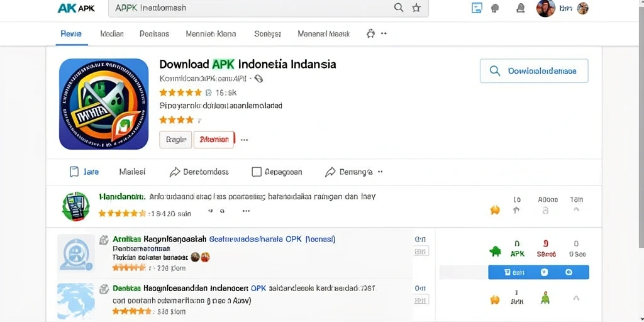Click the Denengia share arrow option

coord(348,172)
